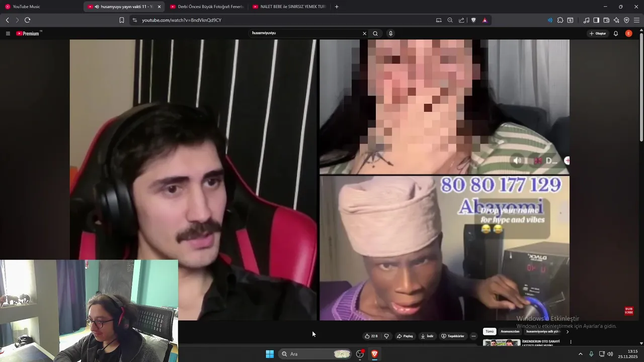Viewport: 644px width, 362px height.
Task: Open more actions ellipsis under the video
Action: coord(473,336)
